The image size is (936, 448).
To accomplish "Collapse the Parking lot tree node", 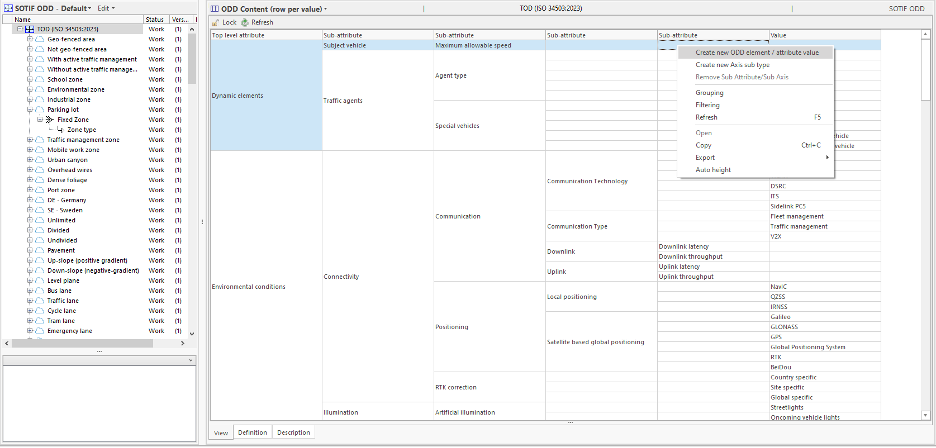I will [30, 109].
